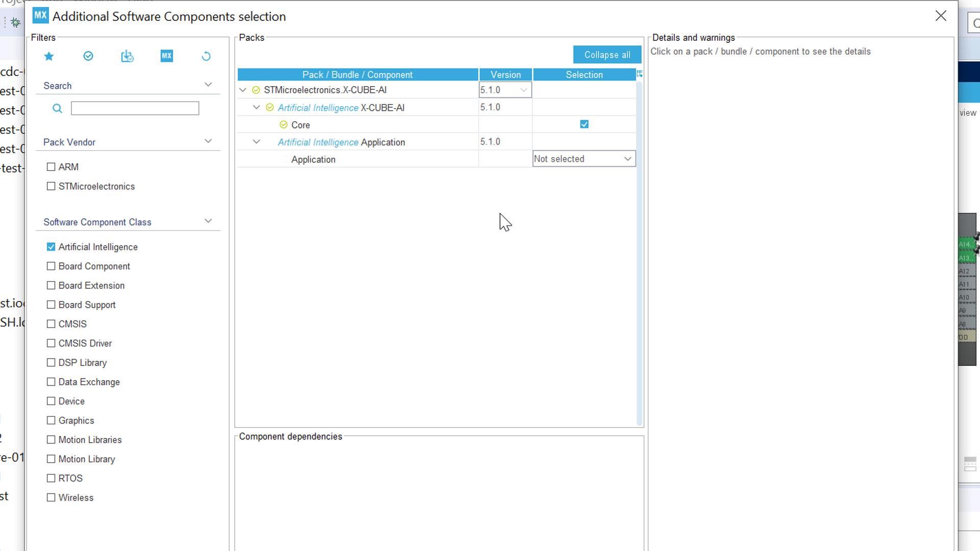Collapse the STMicroelectronics.X-CUBE-AI pack tree
Image resolution: width=980 pixels, height=551 pixels.
(x=243, y=90)
